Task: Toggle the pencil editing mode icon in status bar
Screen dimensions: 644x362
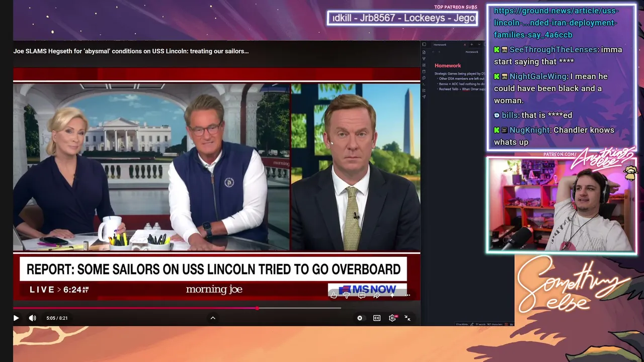Action: click(473, 324)
